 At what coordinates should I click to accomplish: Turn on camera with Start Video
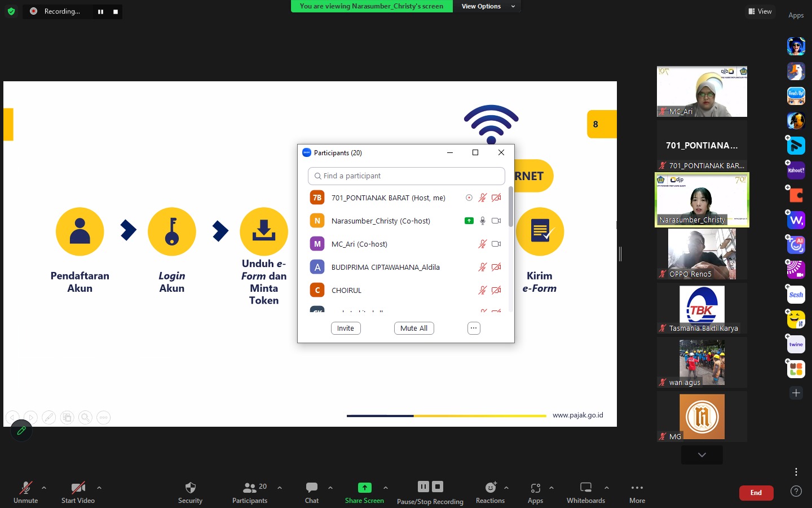(78, 488)
